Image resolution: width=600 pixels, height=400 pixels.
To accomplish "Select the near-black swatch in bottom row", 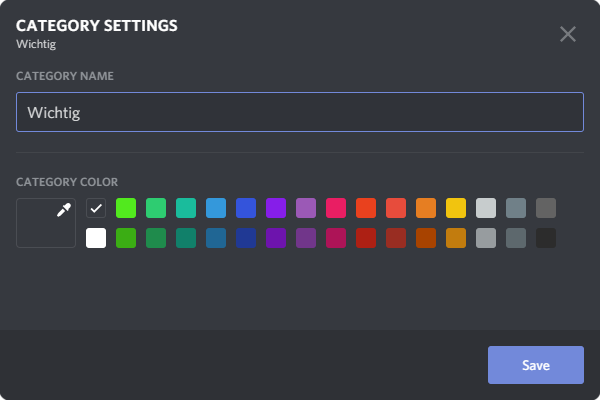I will (546, 238).
